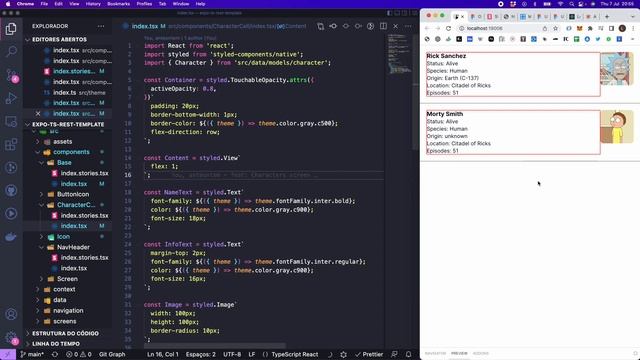Image resolution: width=640 pixels, height=360 pixels.
Task: Open the Explorer view in activity bar
Action: [11, 29]
